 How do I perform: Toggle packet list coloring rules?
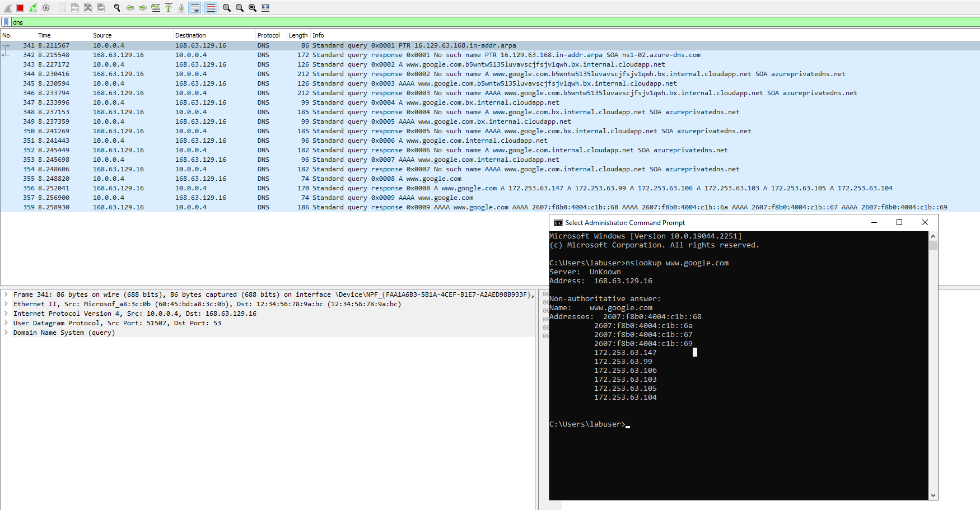click(211, 8)
